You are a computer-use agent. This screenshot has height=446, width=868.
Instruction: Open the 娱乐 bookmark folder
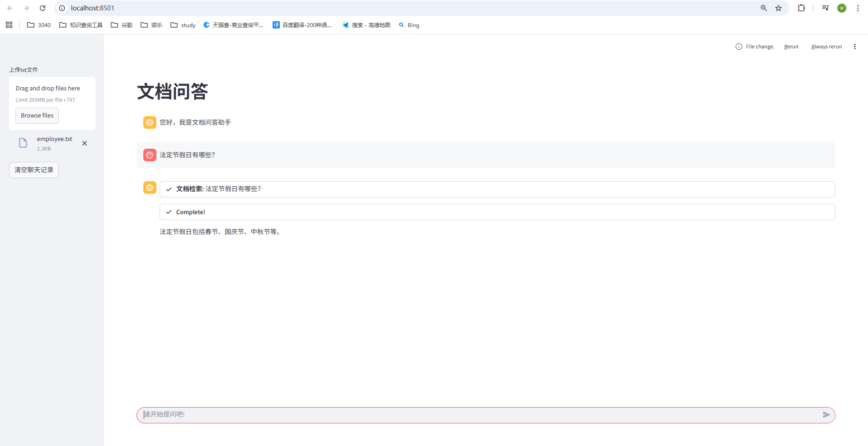(x=151, y=25)
